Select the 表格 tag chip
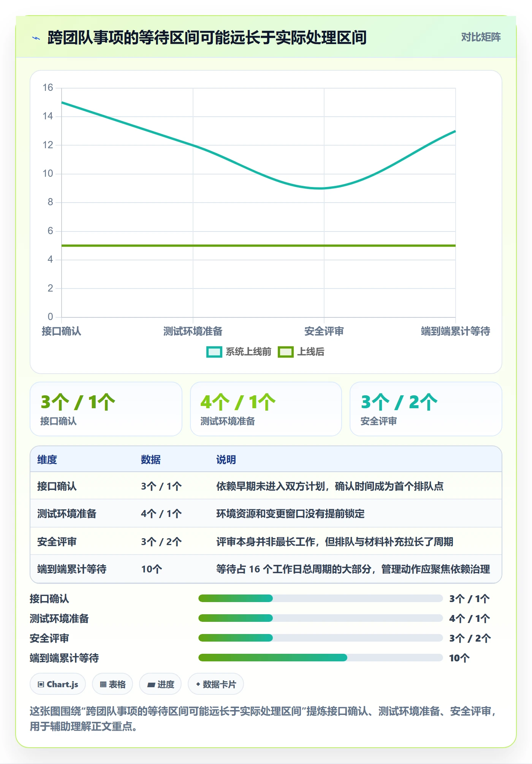Screen dimensions: 532x764 pyautogui.click(x=112, y=684)
